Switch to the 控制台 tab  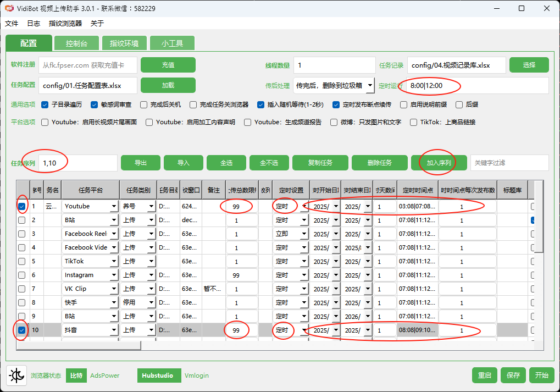pyautogui.click(x=76, y=43)
